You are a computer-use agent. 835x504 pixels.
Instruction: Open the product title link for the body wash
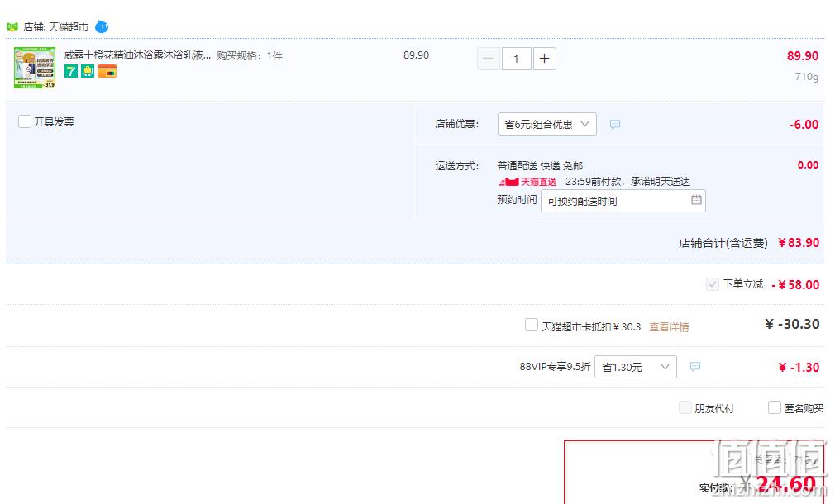tap(137, 55)
